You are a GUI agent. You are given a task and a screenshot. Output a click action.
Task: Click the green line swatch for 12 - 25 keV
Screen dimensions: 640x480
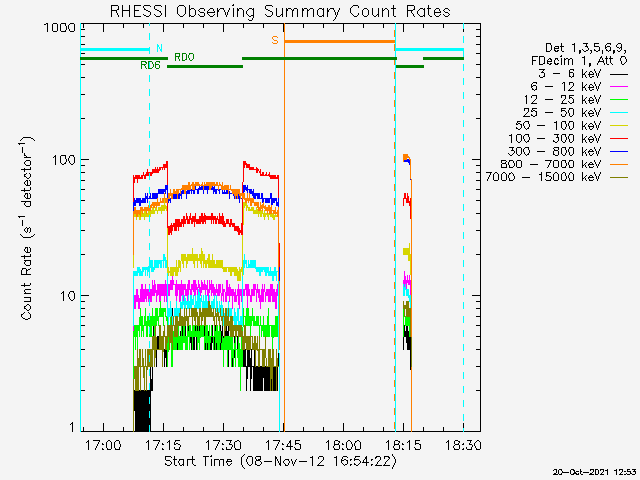(619, 100)
